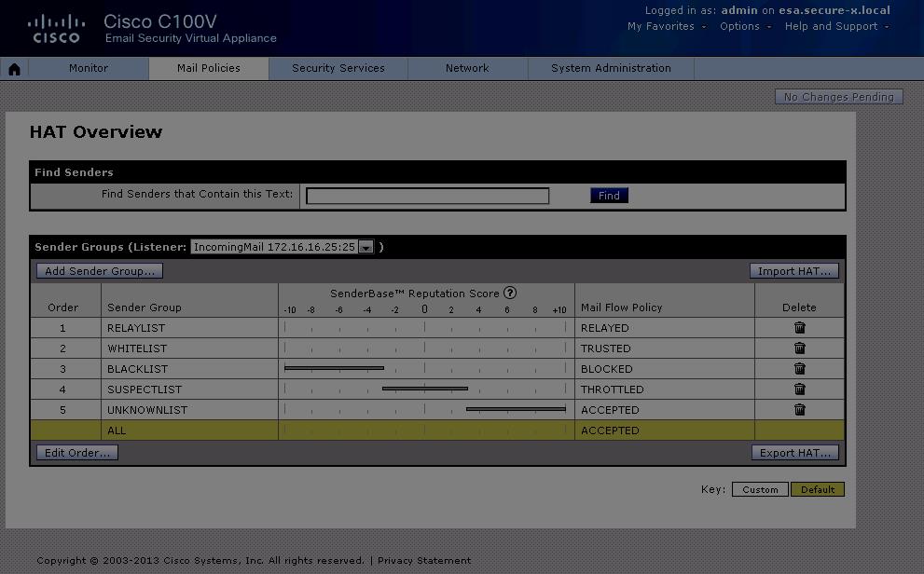
Task: Open the SUSPECTLIST sender group
Action: [x=145, y=389]
